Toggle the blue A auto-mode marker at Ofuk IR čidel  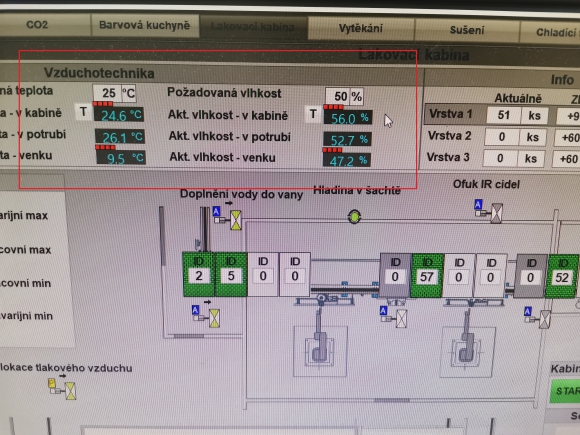tap(478, 205)
